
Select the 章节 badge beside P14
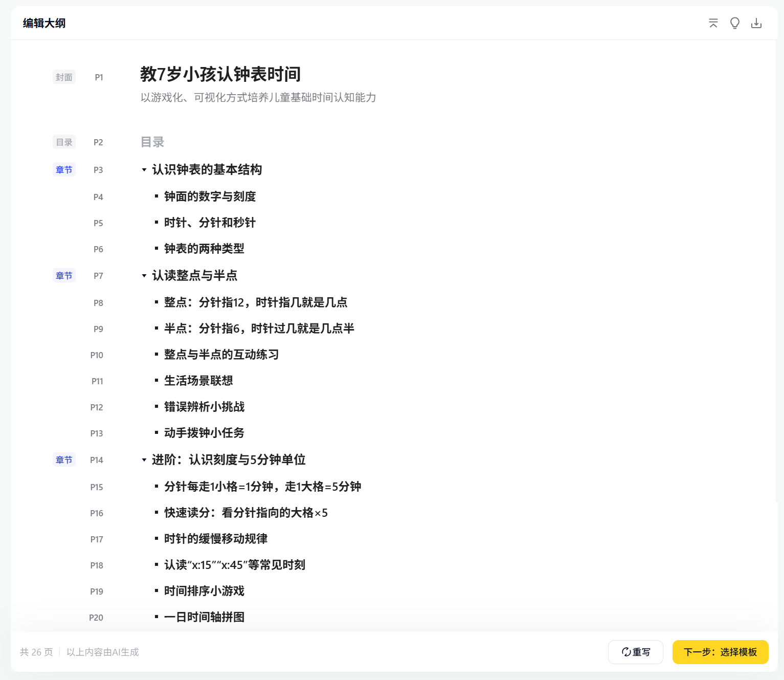coord(64,459)
